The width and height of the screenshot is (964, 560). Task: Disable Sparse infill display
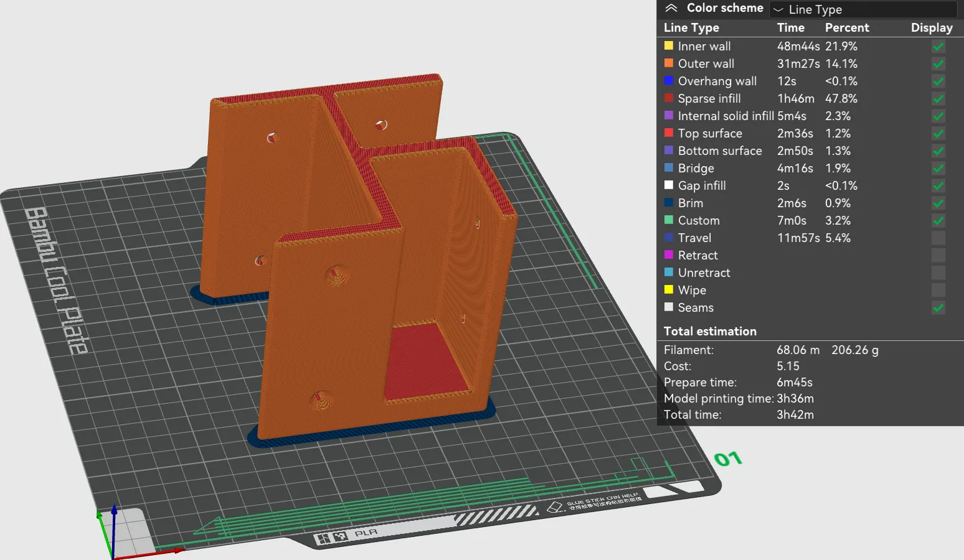pos(938,98)
